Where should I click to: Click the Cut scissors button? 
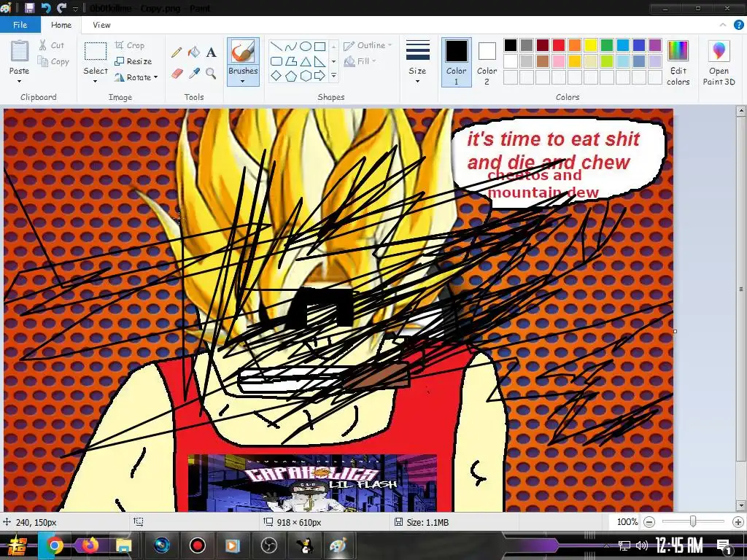(x=51, y=45)
